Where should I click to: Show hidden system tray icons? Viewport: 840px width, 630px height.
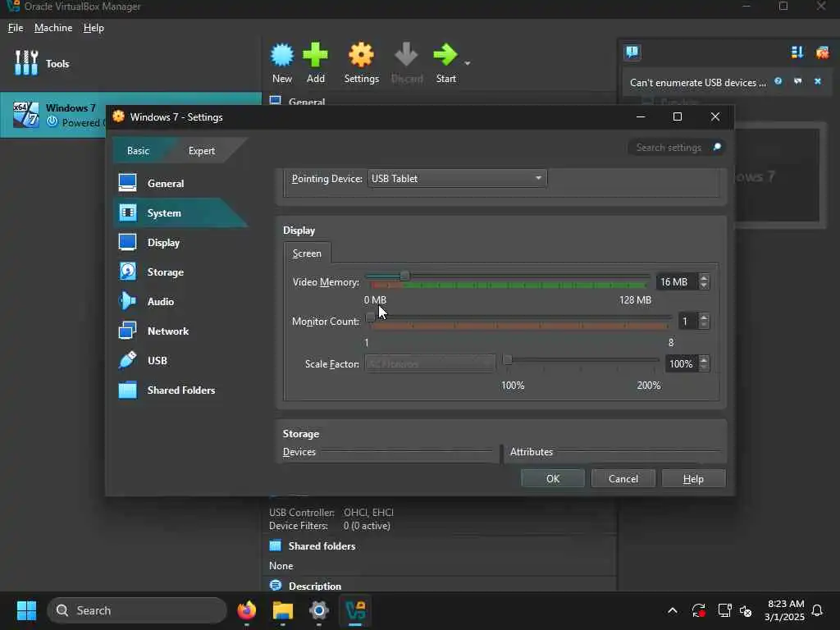click(673, 610)
